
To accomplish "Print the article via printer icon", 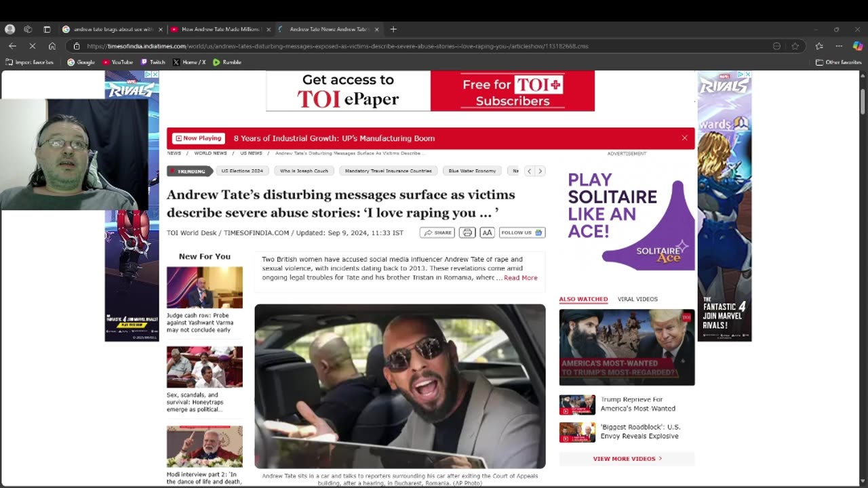I will pyautogui.click(x=467, y=232).
